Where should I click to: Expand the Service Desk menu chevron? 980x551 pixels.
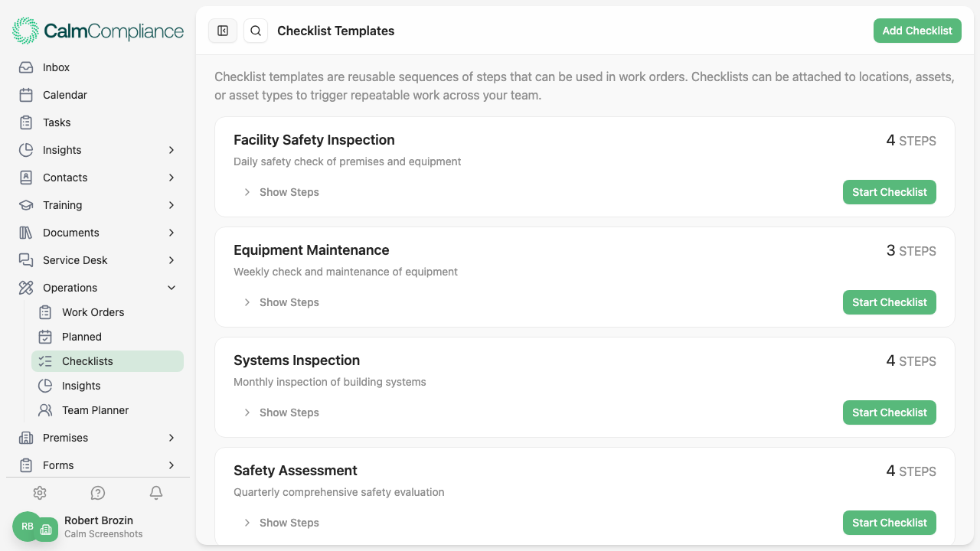(x=171, y=260)
